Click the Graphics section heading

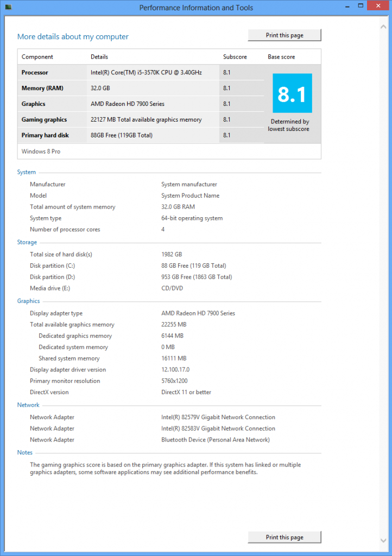[x=28, y=301]
